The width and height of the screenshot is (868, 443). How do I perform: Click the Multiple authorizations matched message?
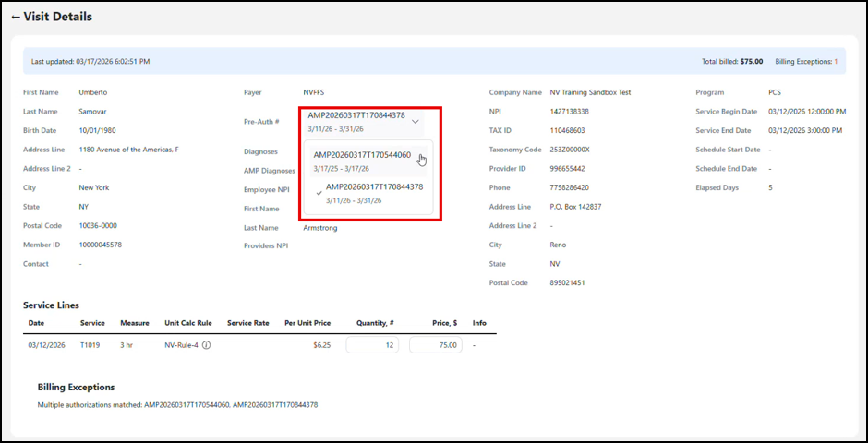(x=177, y=405)
